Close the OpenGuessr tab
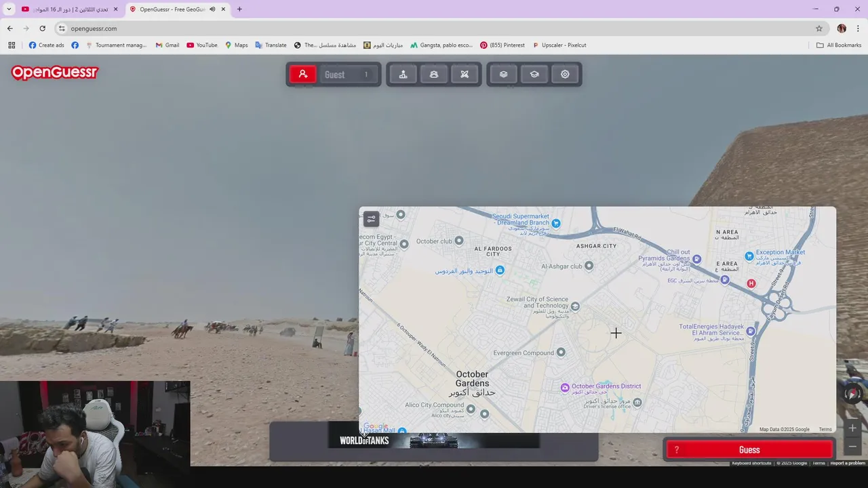This screenshot has height=488, width=868. (223, 9)
